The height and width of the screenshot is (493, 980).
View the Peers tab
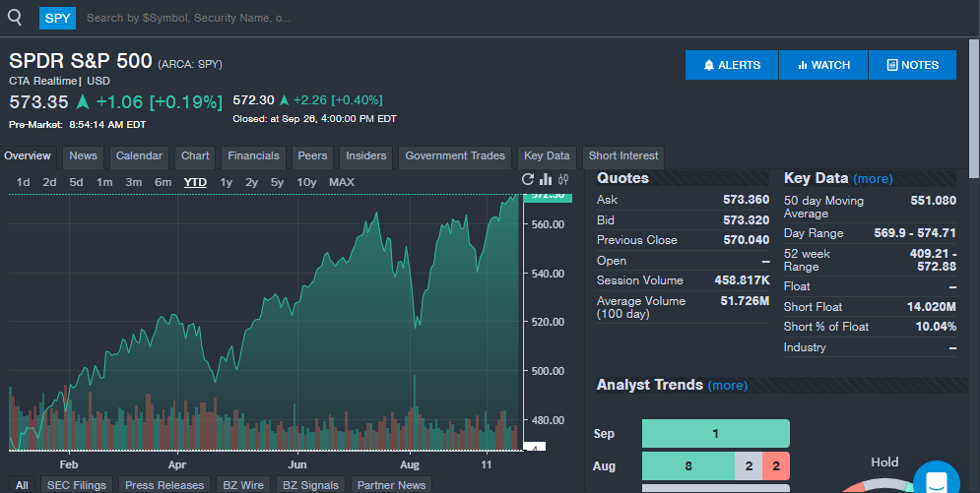tap(312, 156)
